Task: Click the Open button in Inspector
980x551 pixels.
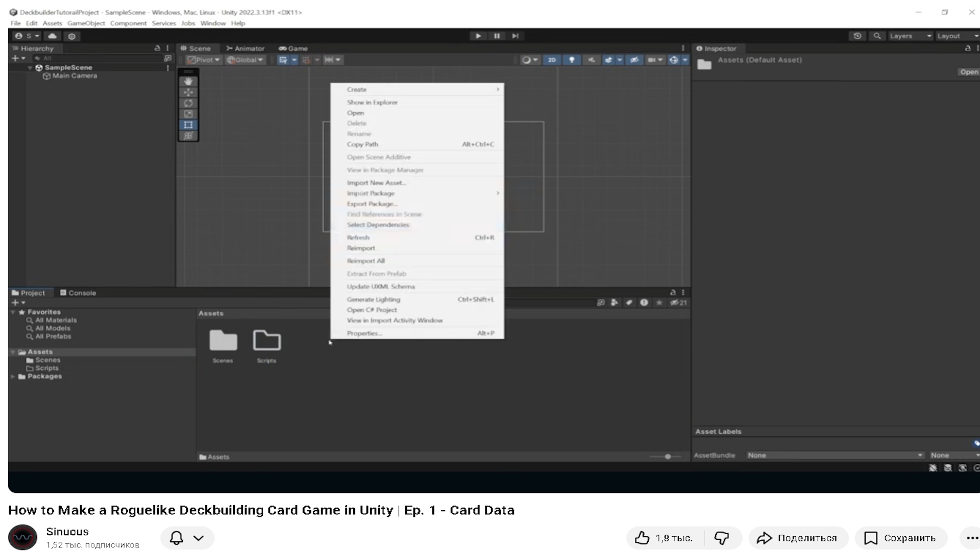Action: (968, 72)
